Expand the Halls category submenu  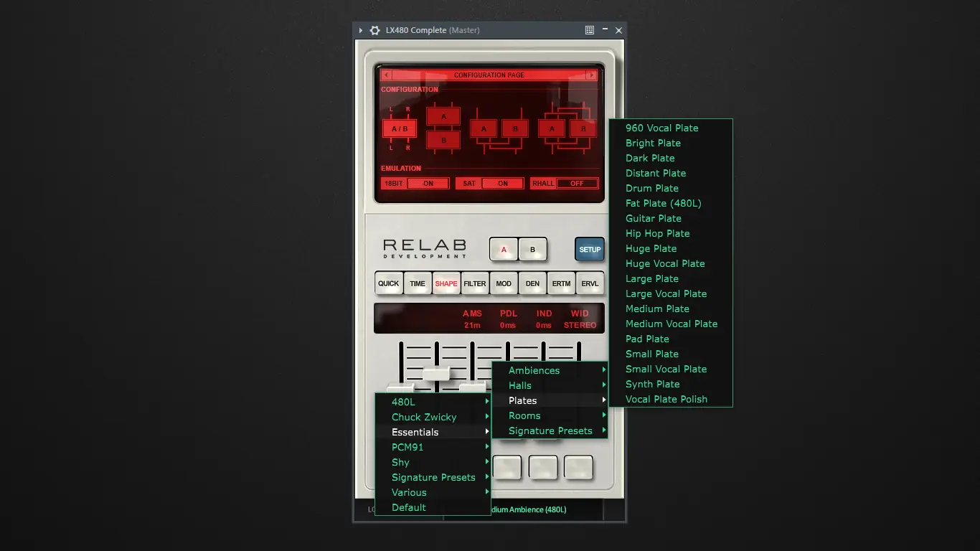click(x=550, y=385)
